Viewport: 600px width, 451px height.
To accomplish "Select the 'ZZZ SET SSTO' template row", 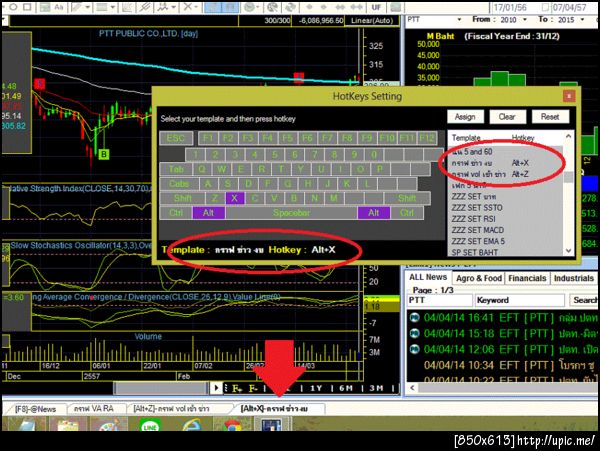I will coord(505,208).
